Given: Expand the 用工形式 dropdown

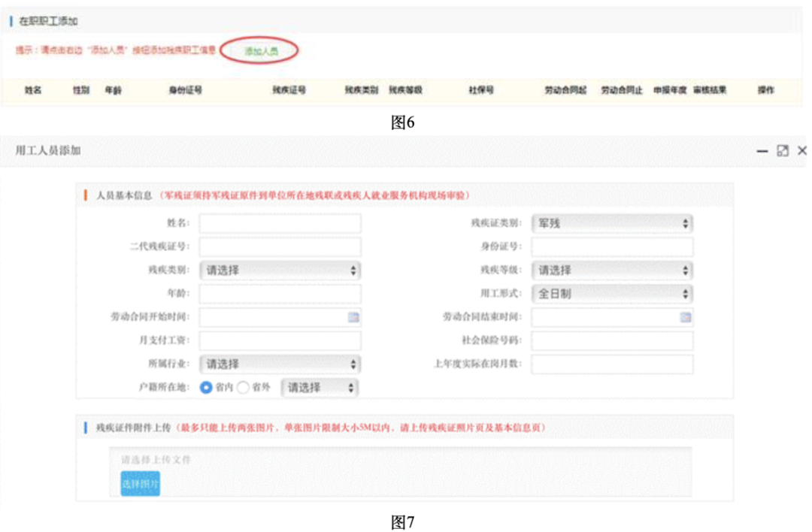Looking at the screenshot, I should click(x=611, y=294).
